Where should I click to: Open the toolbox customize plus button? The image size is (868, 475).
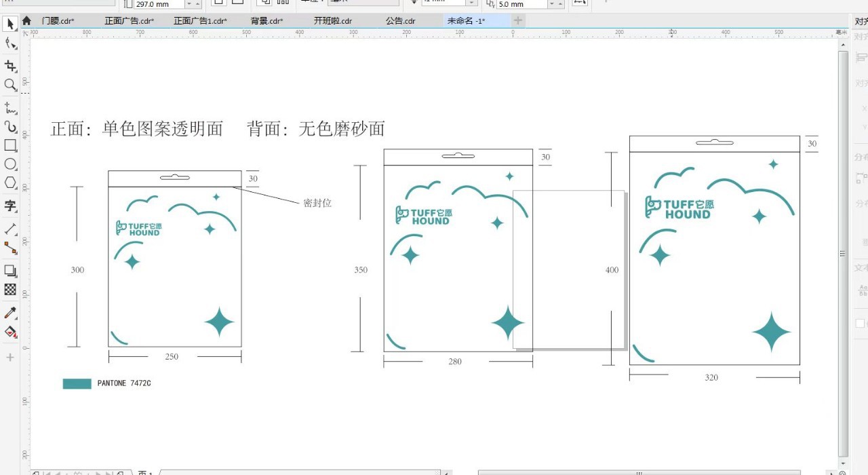[x=10, y=357]
